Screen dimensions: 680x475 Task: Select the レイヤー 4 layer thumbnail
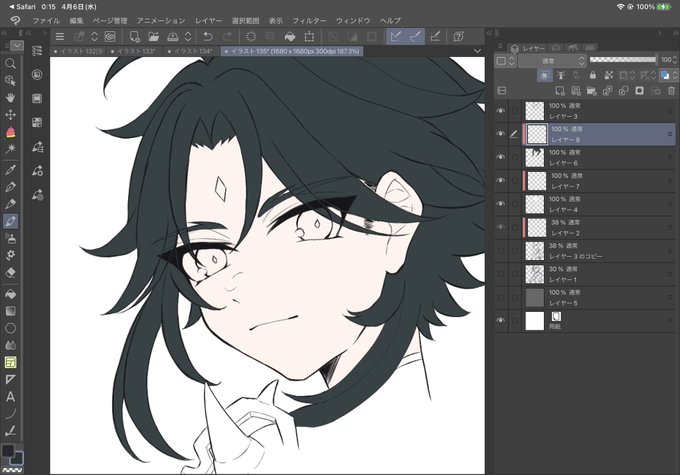(535, 204)
